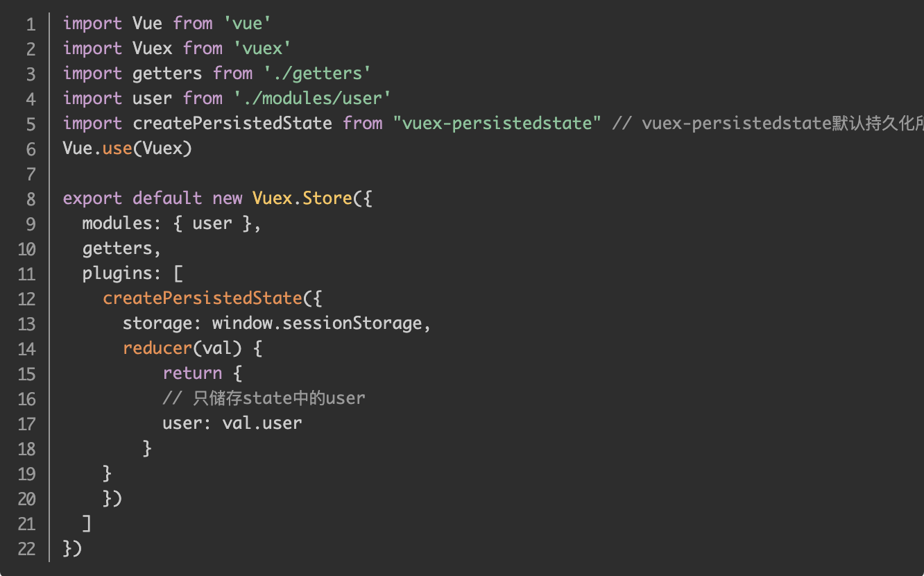Click line number 22 in the gutter

tap(27, 549)
